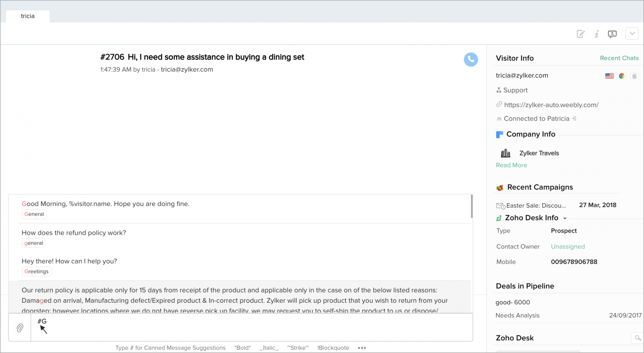644x353 pixels.
Task: Click the blue phone call icon
Action: (471, 60)
